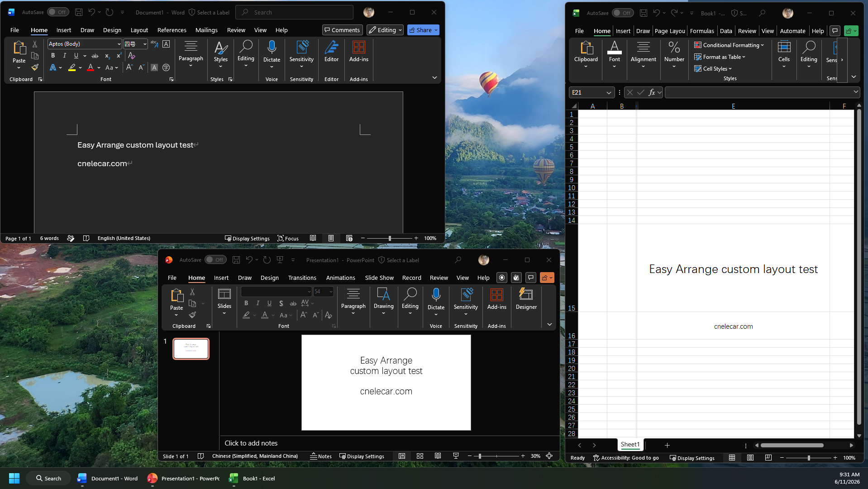Click Format Painter in Word clipboard group

click(35, 67)
